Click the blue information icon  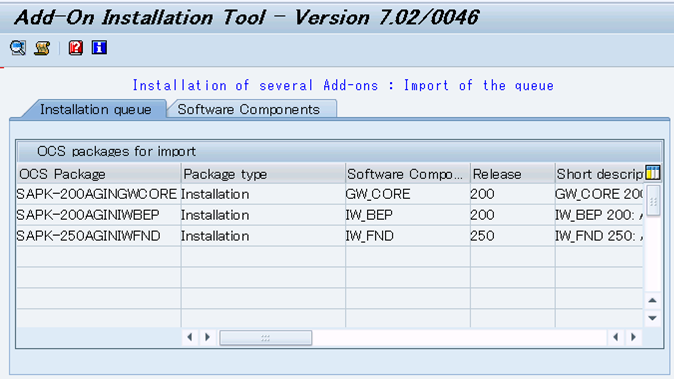point(99,47)
